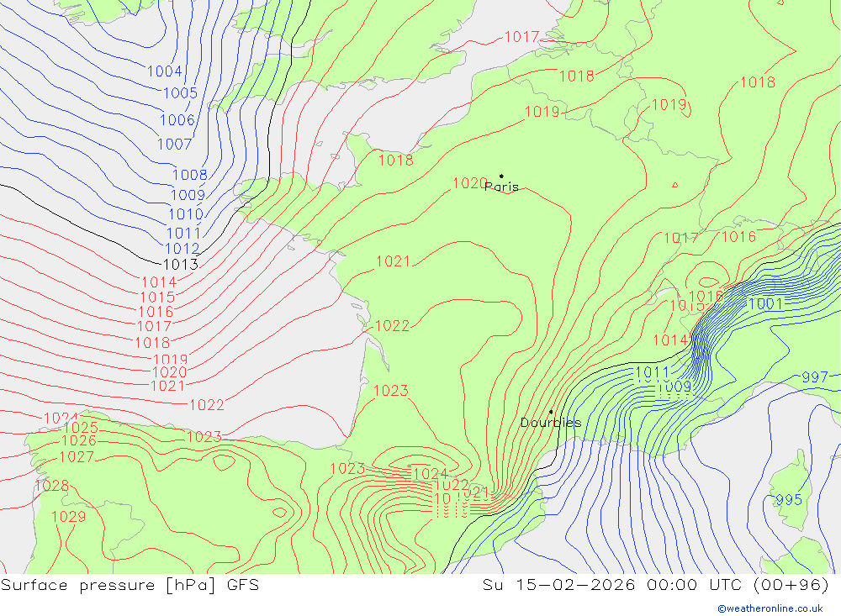
Task: Click the Dourbies city label
Action: click(x=551, y=423)
